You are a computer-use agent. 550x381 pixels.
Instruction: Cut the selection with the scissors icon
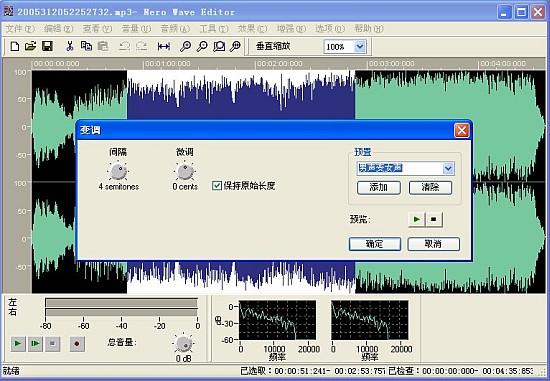pos(70,46)
